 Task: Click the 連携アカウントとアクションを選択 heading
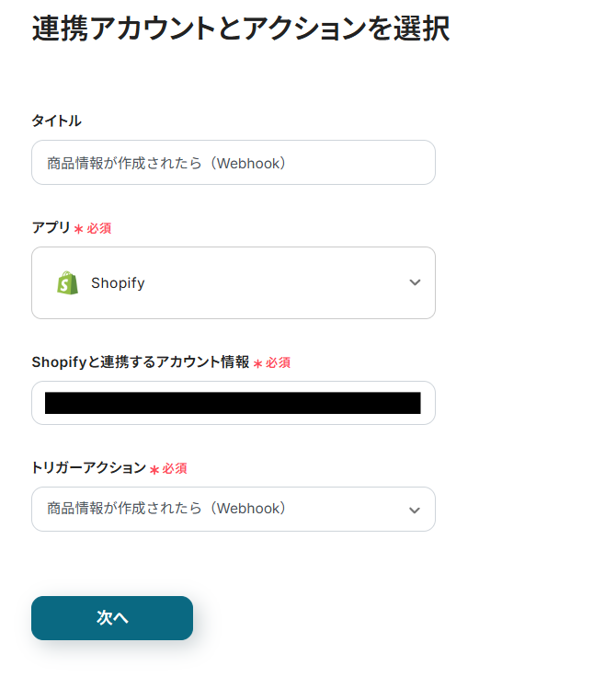(x=241, y=29)
